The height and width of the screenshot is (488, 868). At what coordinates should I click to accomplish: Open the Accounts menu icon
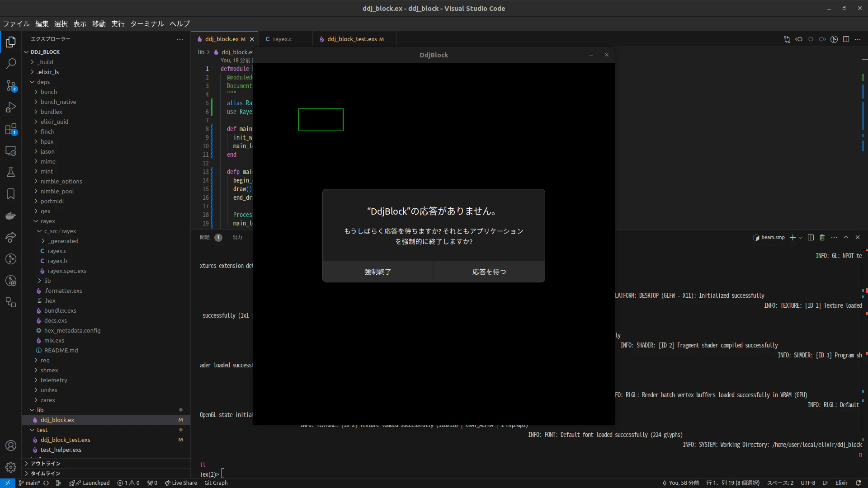click(11, 446)
